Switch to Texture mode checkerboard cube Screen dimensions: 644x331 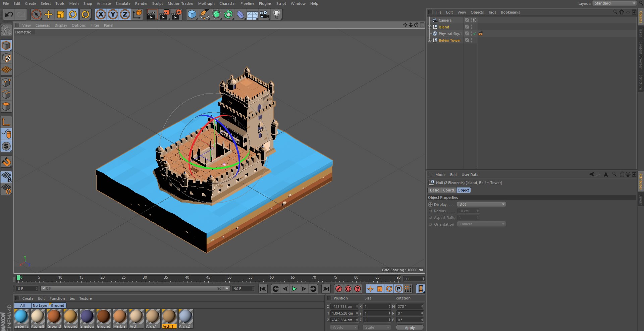pos(6,58)
